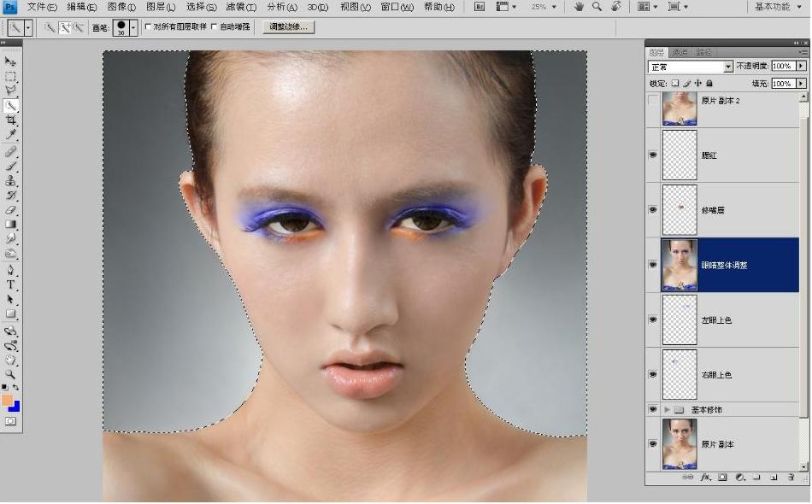
Task: Hide the 眼睛整体调整 layer
Action: coord(653,265)
